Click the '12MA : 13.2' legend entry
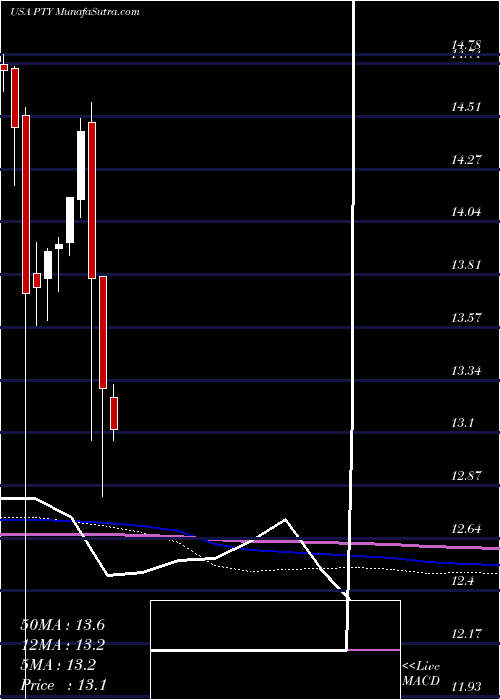The width and height of the screenshot is (500, 700). click(62, 645)
